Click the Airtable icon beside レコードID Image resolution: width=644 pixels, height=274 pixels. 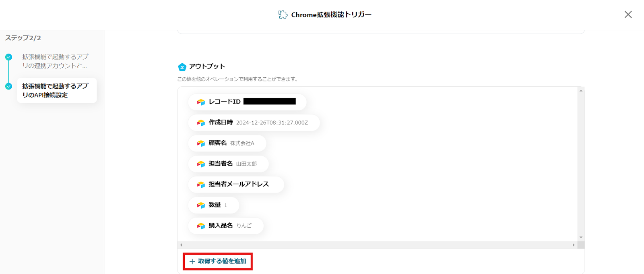click(201, 102)
